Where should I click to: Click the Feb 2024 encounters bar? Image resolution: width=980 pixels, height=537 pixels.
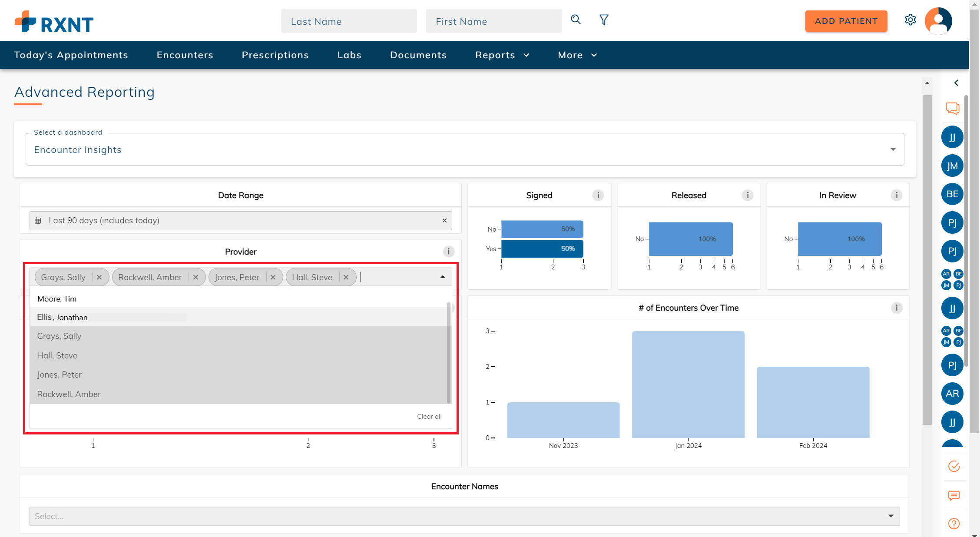[x=813, y=402]
